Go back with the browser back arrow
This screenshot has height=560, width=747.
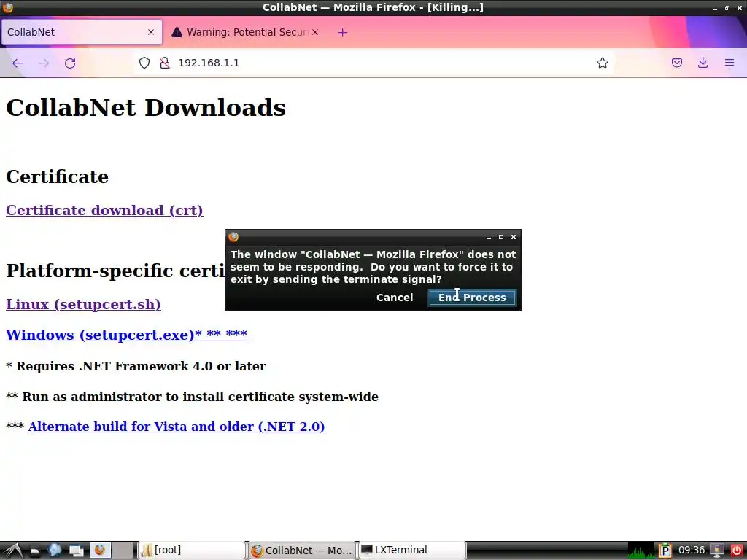18,63
